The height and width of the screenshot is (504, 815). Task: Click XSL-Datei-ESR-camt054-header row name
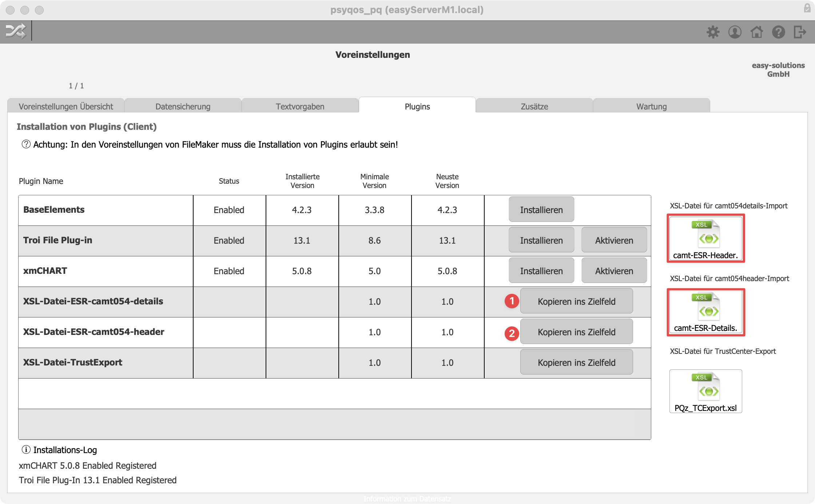coord(94,332)
